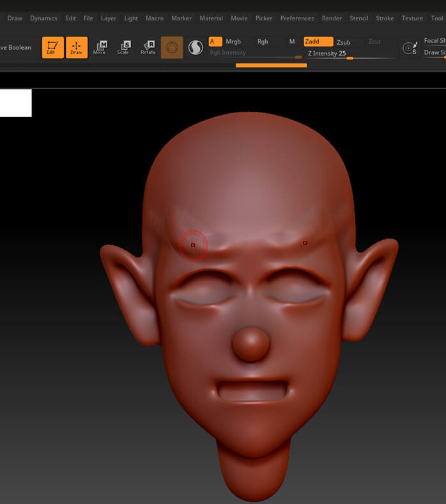Toggle the A alpha button

click(x=215, y=42)
